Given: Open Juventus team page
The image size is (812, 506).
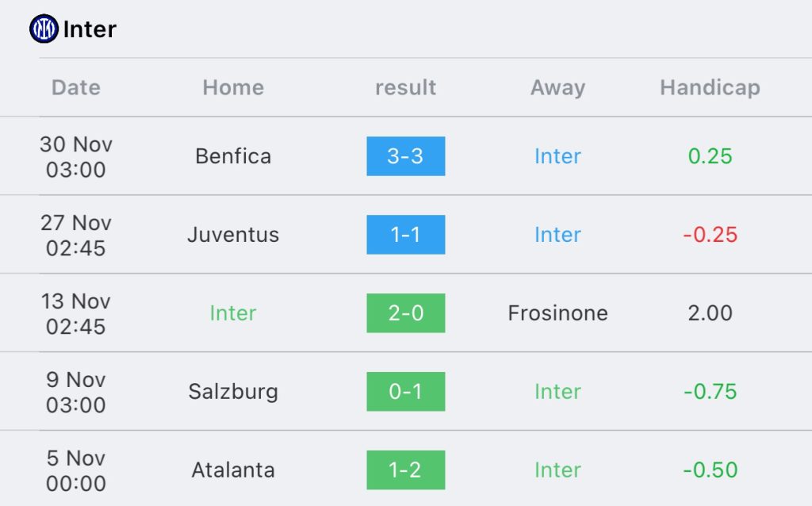Looking at the screenshot, I should [233, 235].
